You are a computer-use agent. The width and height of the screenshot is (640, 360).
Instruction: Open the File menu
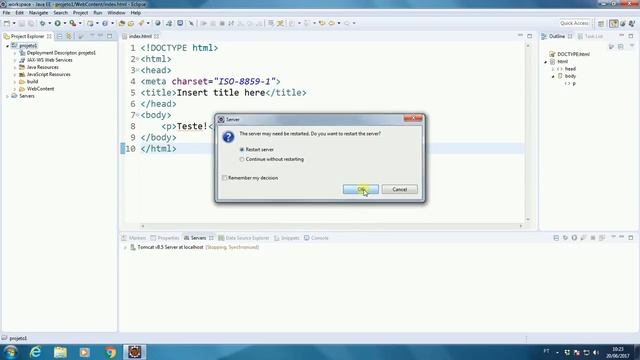pyautogui.click(x=7, y=13)
